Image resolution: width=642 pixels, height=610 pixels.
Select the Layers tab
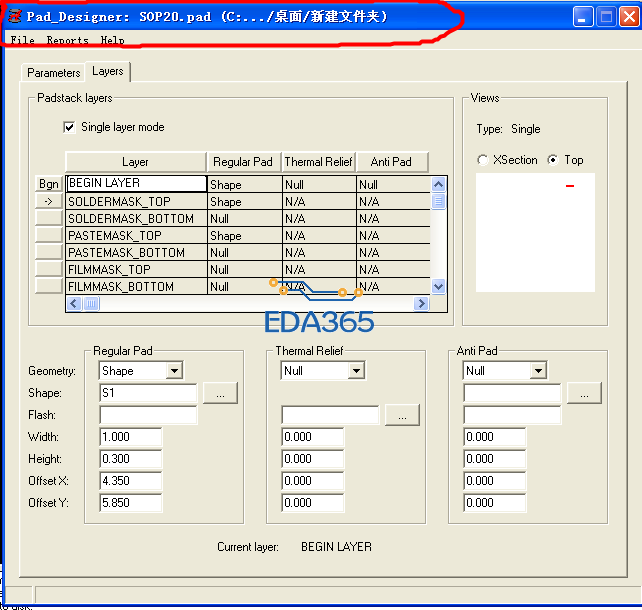(108, 71)
